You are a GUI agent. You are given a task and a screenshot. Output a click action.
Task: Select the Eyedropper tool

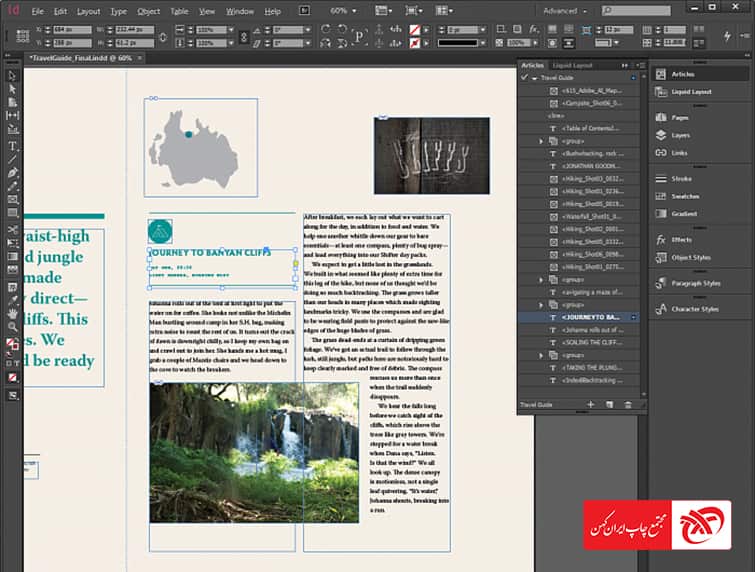pyautogui.click(x=12, y=300)
